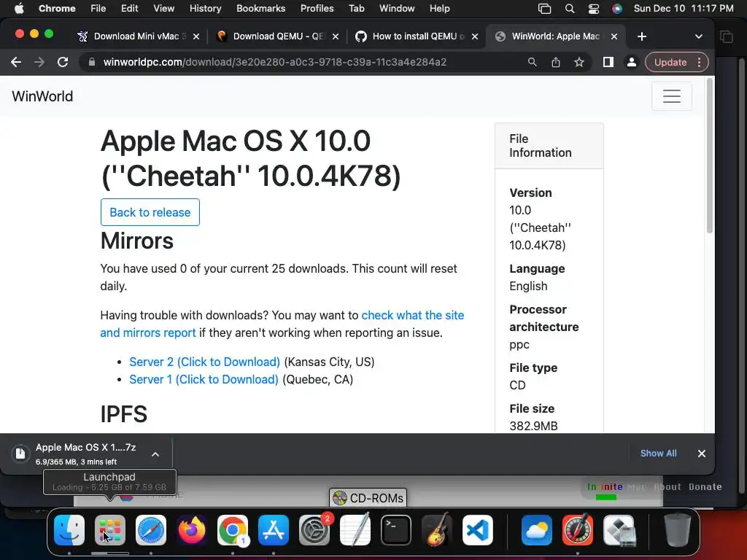Close the downloads bar

tap(702, 454)
